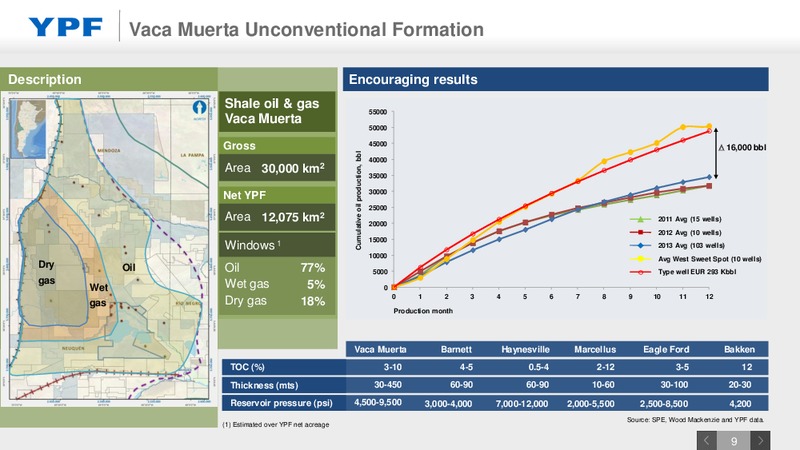Select the gross area value '30,000 km²'

point(293,168)
